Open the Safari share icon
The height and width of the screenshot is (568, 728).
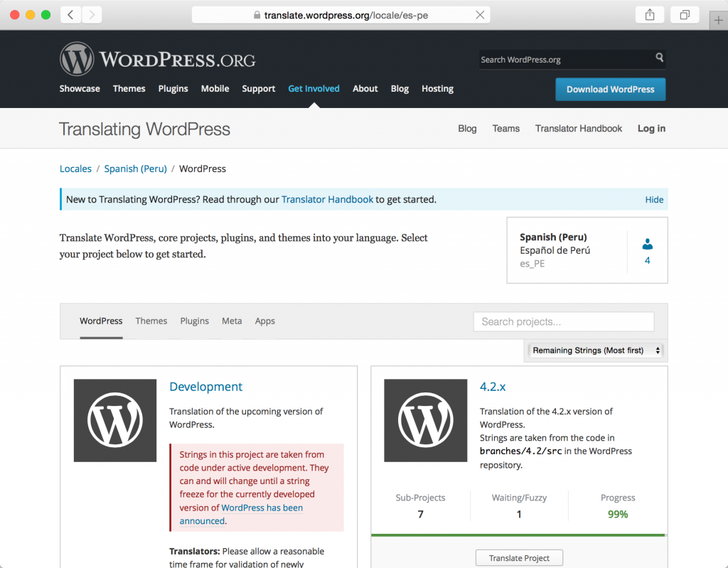[x=650, y=15]
